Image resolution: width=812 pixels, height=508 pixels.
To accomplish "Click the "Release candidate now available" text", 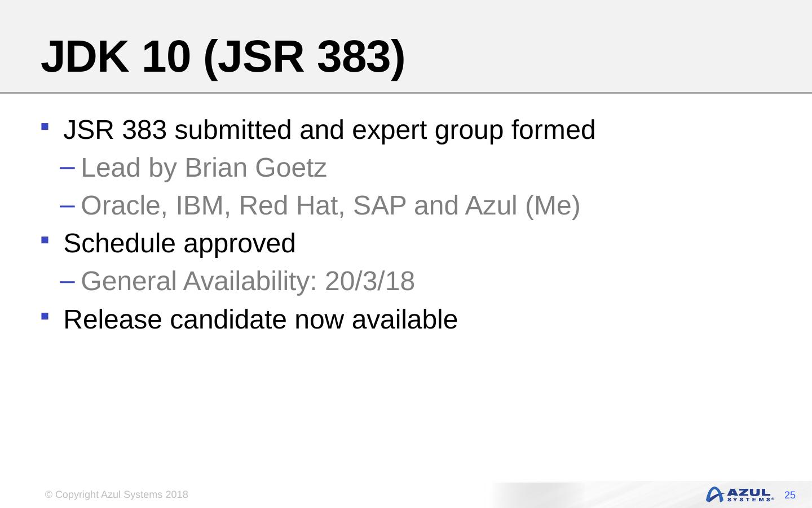I will click(261, 319).
